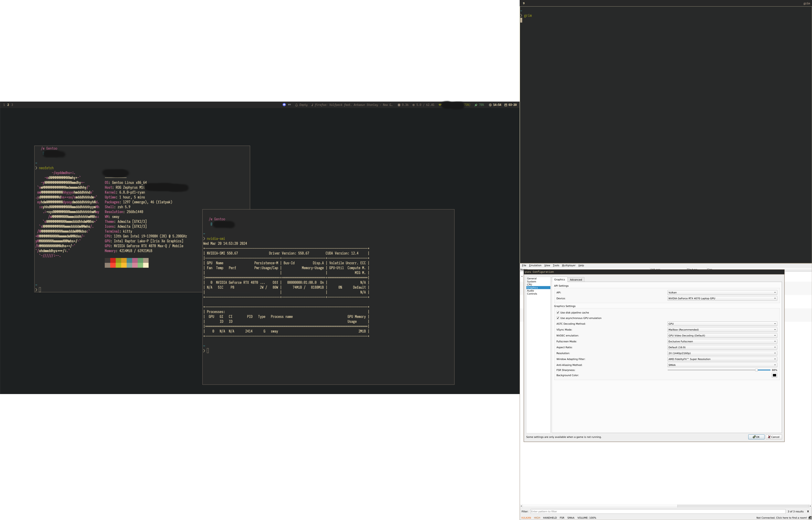Viewport: 812px width, 520px height.
Task: Click the music note media indicator
Action: click(x=312, y=105)
